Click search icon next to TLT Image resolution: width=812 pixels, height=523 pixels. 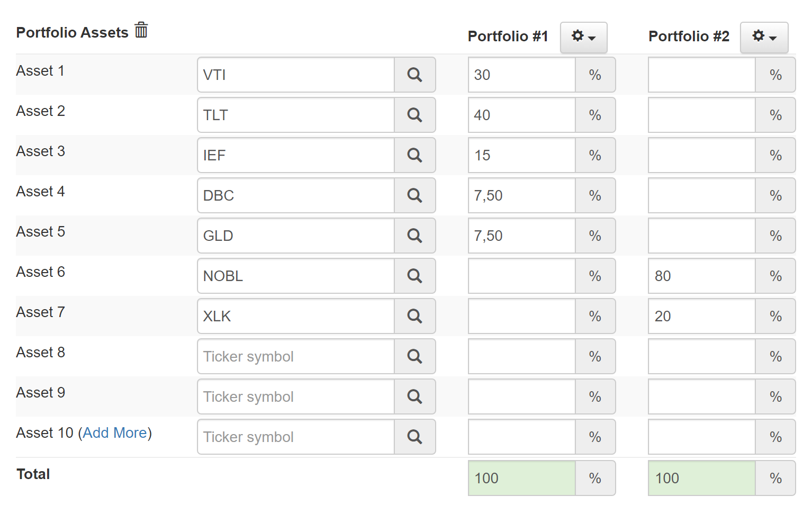pyautogui.click(x=415, y=115)
